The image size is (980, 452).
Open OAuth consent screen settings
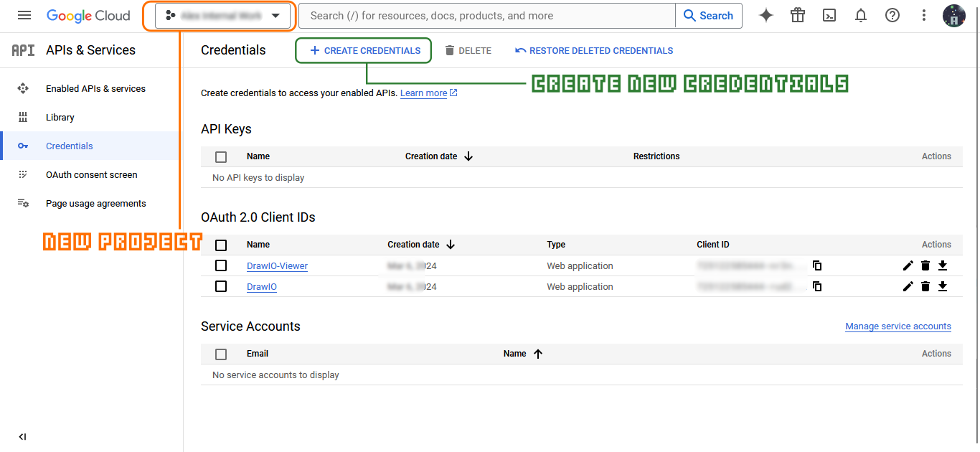(92, 174)
